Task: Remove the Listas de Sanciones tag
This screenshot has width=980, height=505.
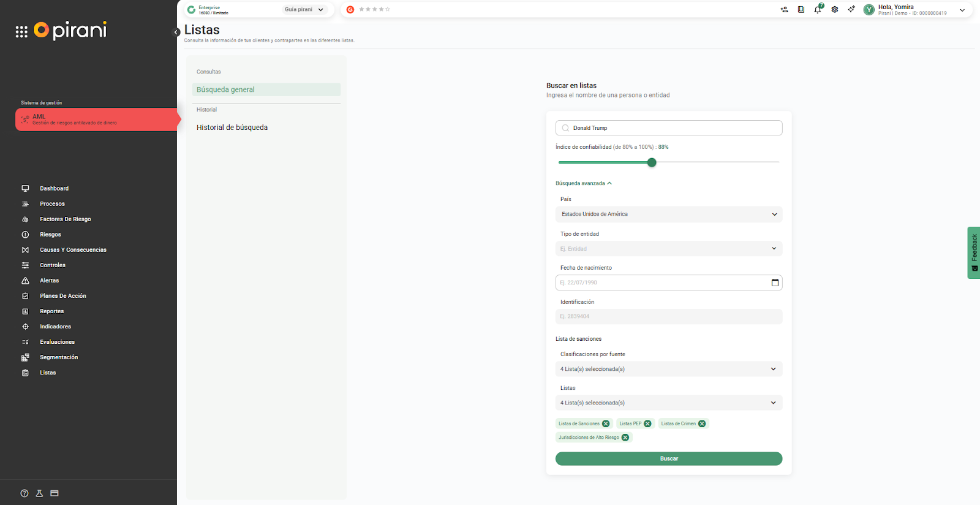Action: [606, 423]
